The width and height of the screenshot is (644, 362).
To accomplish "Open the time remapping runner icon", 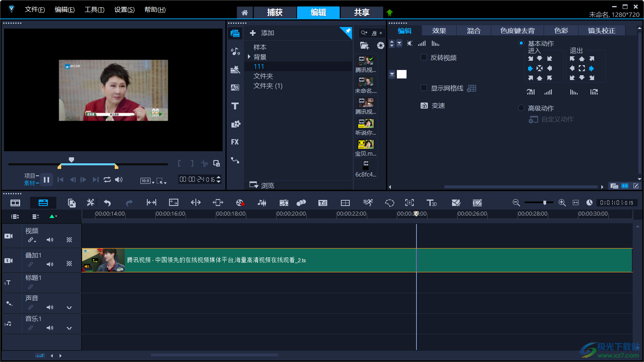I will coord(368,202).
